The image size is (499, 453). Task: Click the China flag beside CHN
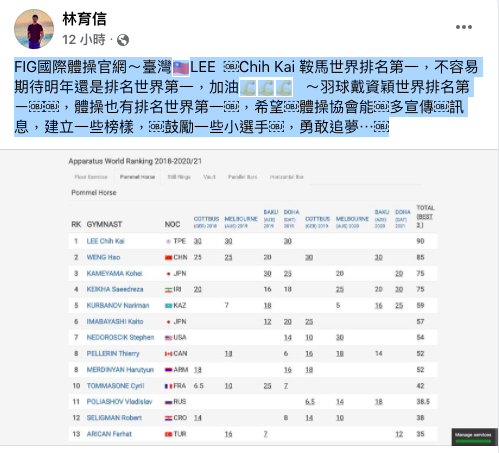[169, 258]
